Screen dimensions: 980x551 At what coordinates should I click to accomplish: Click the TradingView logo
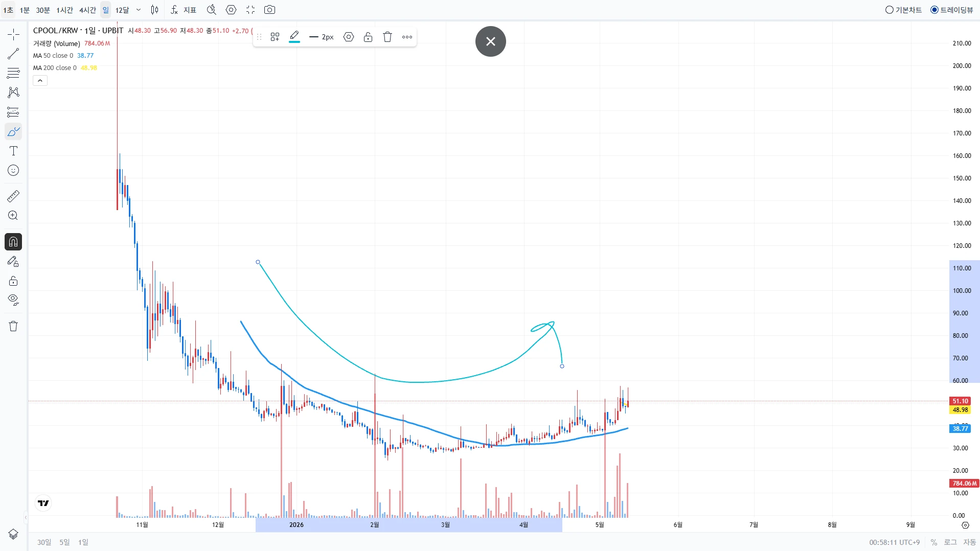43,503
